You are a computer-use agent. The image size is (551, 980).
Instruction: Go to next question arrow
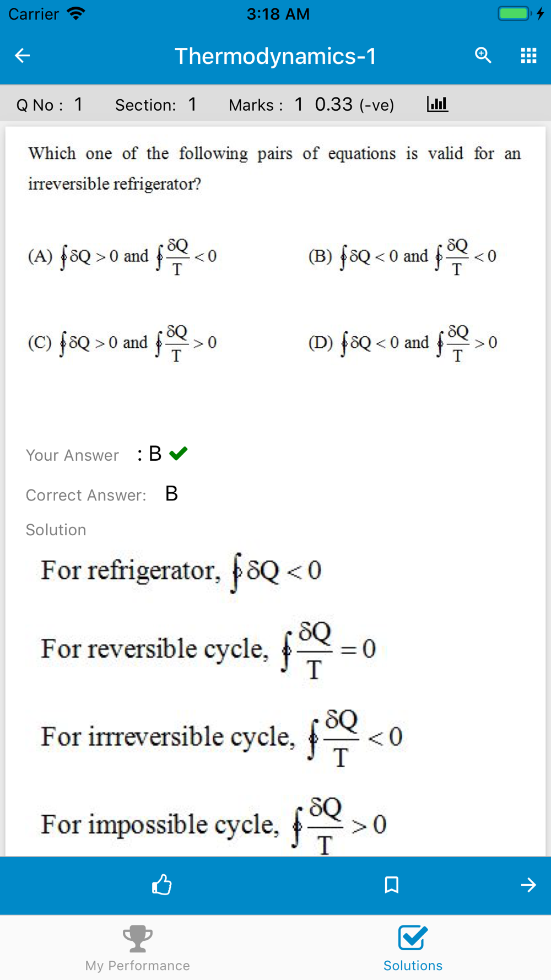[x=528, y=885]
